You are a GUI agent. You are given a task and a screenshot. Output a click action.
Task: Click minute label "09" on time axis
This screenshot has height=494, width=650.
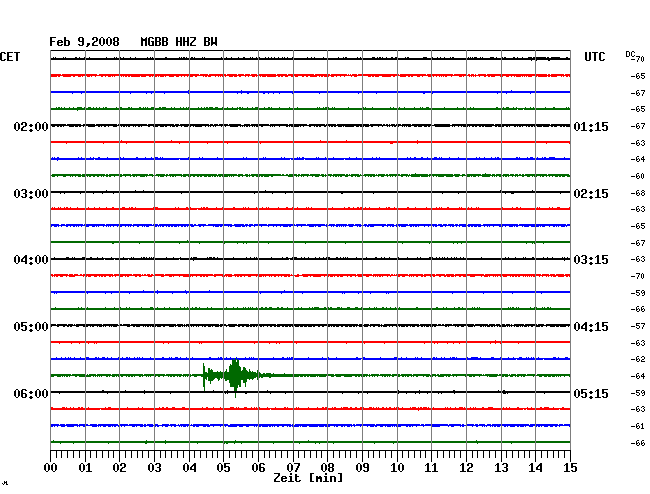[x=362, y=467]
